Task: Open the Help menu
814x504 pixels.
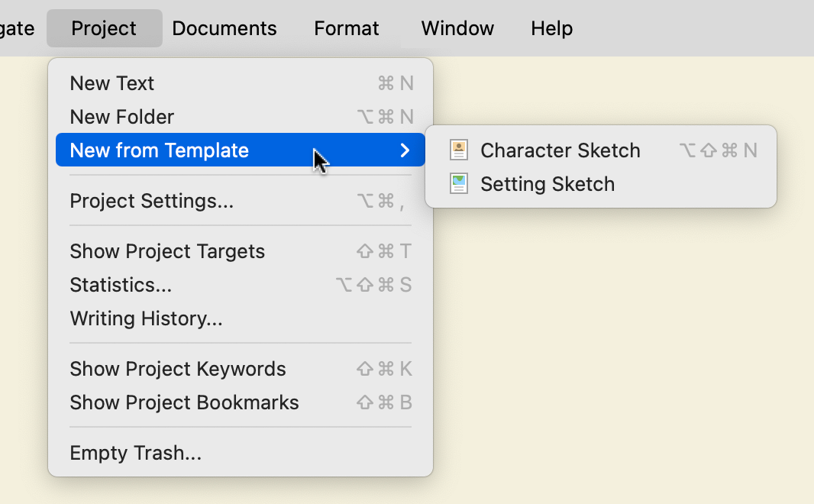Action: coord(552,29)
